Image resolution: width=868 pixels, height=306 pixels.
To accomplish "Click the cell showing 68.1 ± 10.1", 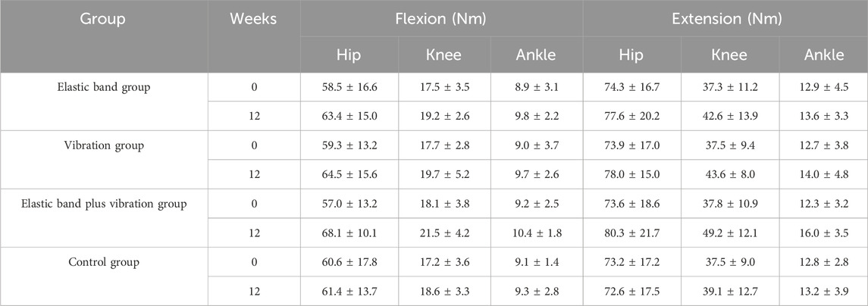I will [x=349, y=233].
